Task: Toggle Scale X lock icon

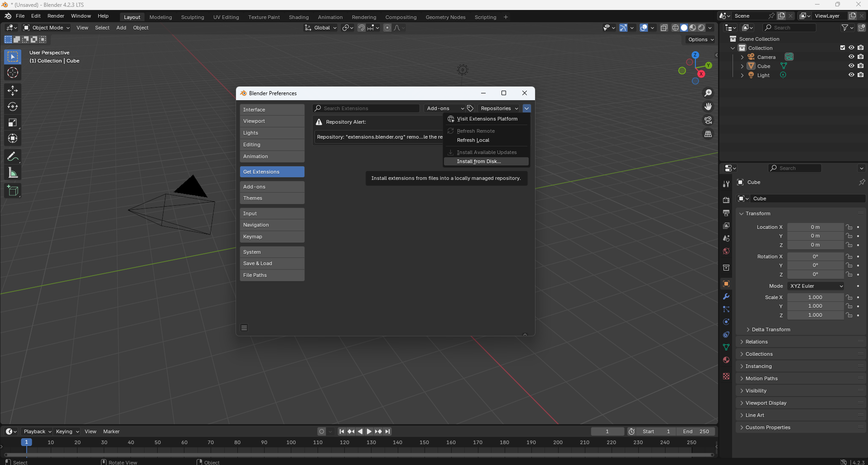Action: click(x=849, y=297)
